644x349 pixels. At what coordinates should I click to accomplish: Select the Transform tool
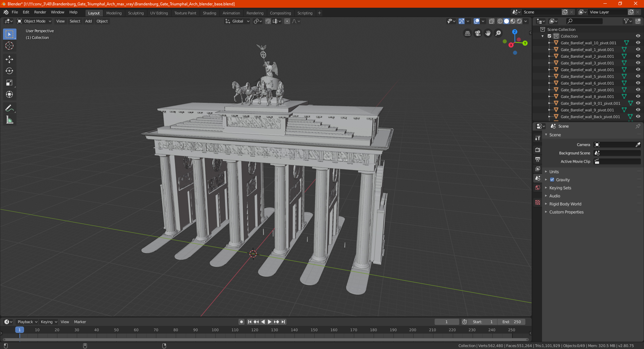(9, 95)
